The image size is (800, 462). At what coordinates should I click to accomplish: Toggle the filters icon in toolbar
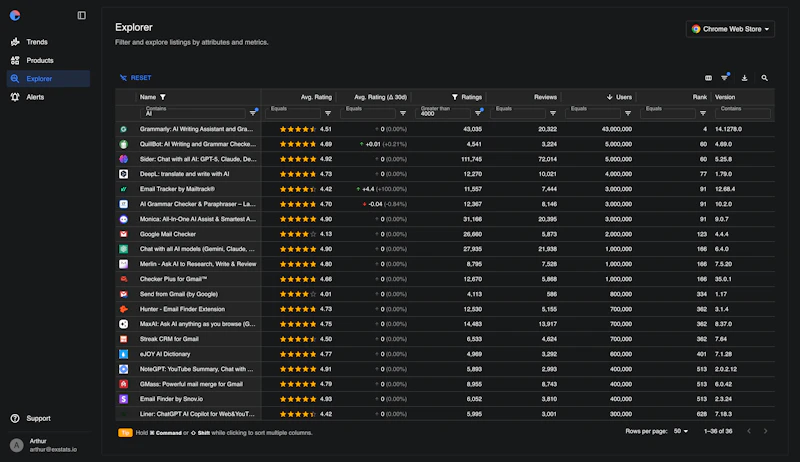724,78
